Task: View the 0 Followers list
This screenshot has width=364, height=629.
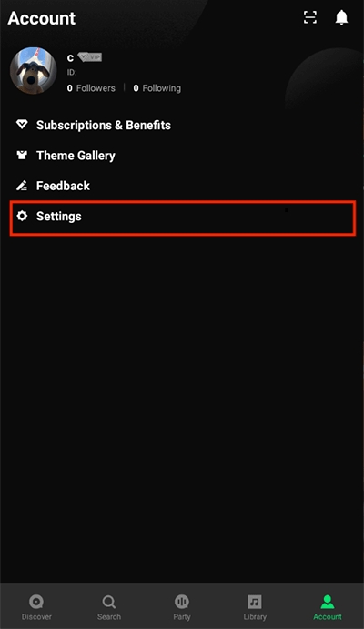Action: [x=91, y=88]
